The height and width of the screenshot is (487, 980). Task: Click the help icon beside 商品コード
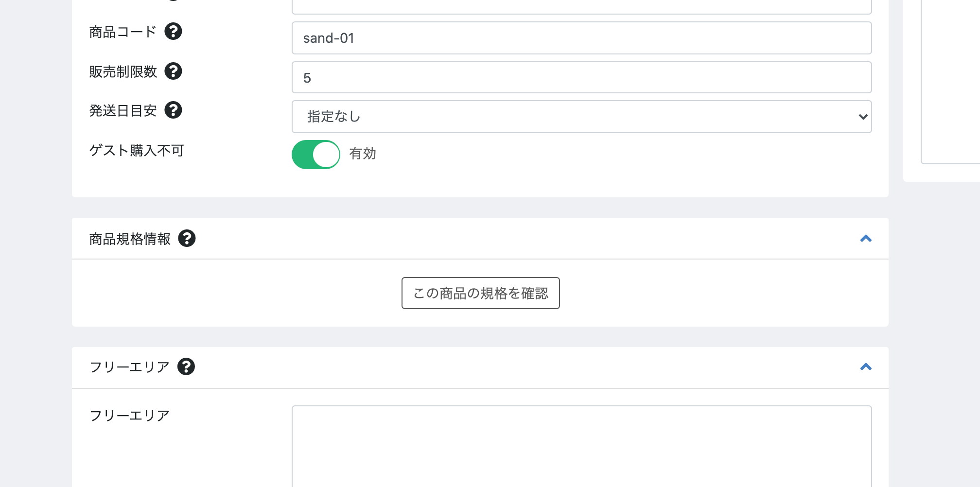(173, 32)
